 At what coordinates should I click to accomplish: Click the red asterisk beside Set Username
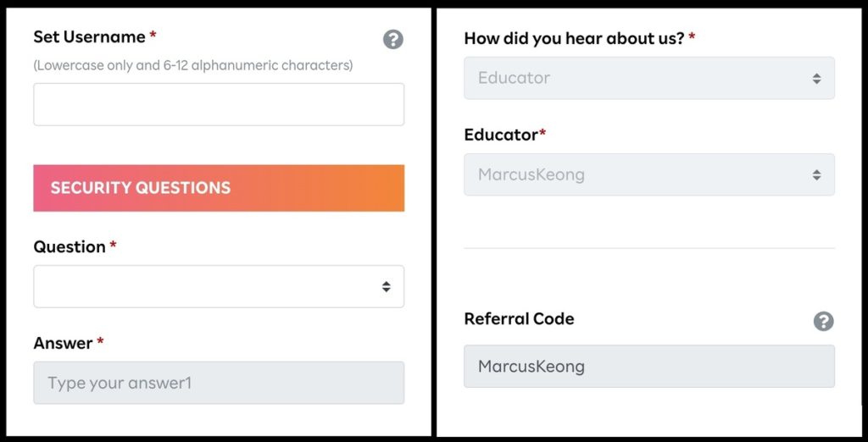(x=153, y=36)
